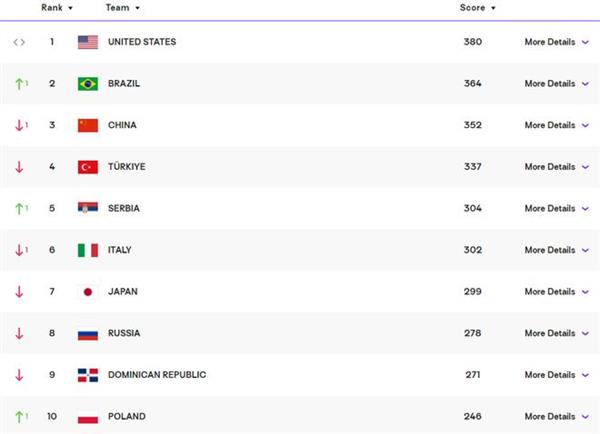The width and height of the screenshot is (600, 434).
Task: Click the Dominican Republic flag icon
Action: coord(88,375)
